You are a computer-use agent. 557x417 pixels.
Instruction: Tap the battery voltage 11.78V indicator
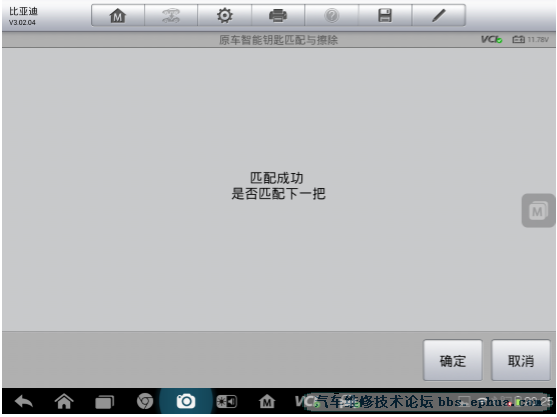tap(531, 39)
